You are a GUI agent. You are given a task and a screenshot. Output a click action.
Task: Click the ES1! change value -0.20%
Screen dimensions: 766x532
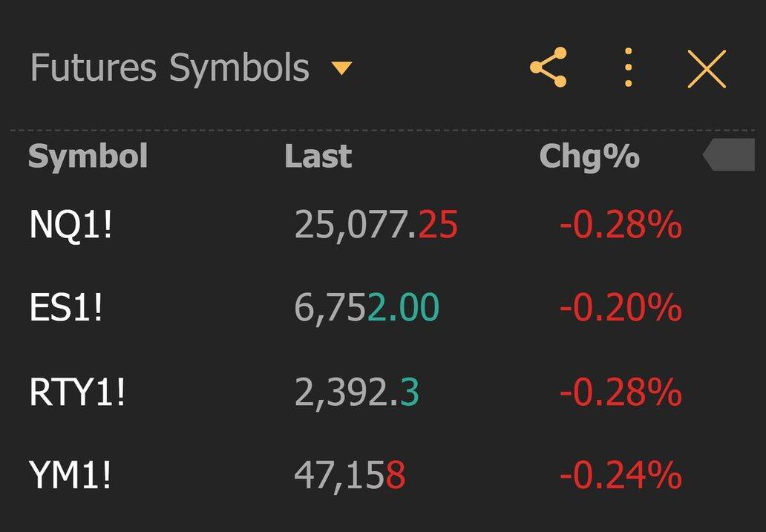tap(621, 308)
